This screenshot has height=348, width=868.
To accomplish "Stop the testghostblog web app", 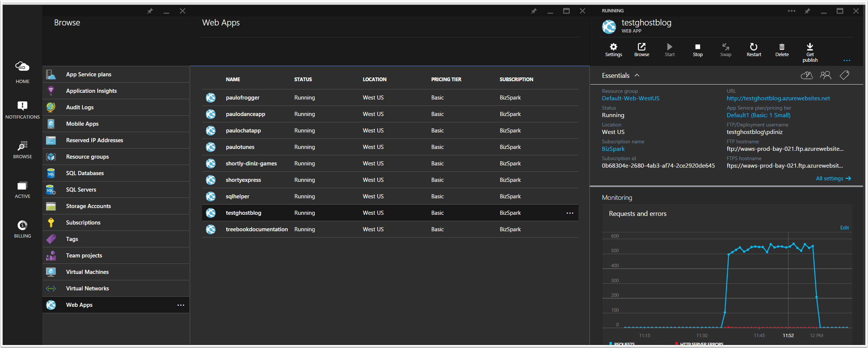I will [698, 50].
